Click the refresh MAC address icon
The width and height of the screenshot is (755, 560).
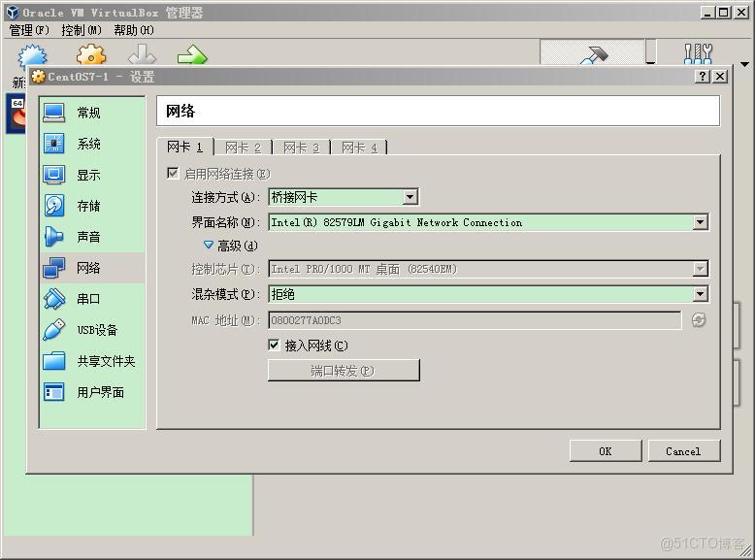click(699, 319)
